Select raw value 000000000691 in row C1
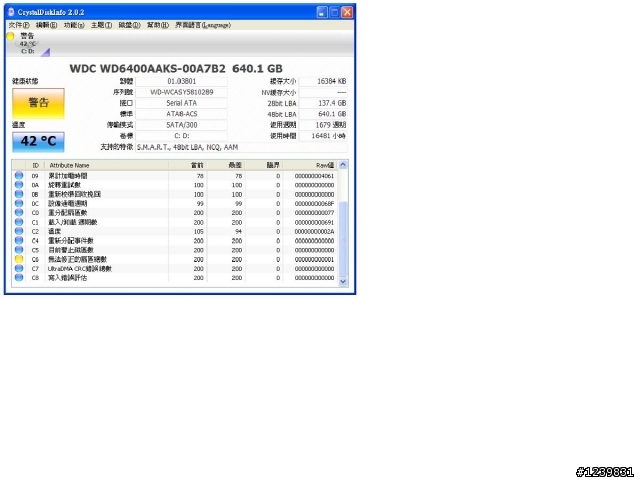Screen dimensions: 640x480 [314, 222]
